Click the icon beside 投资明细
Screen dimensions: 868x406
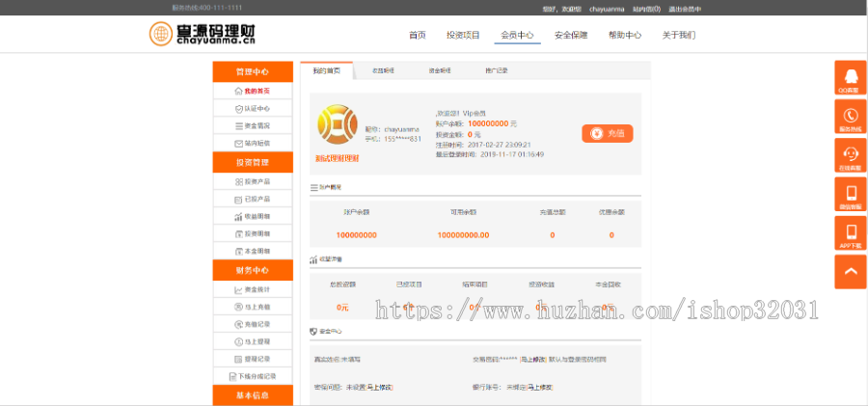pos(238,233)
